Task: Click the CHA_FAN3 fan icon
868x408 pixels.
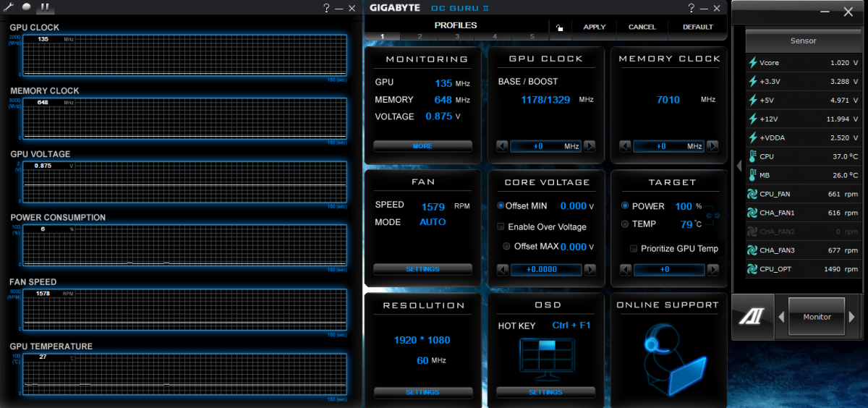Action: click(752, 250)
